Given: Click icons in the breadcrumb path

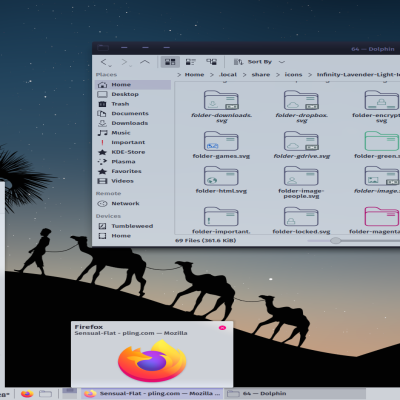Looking at the screenshot, I should click(293, 75).
